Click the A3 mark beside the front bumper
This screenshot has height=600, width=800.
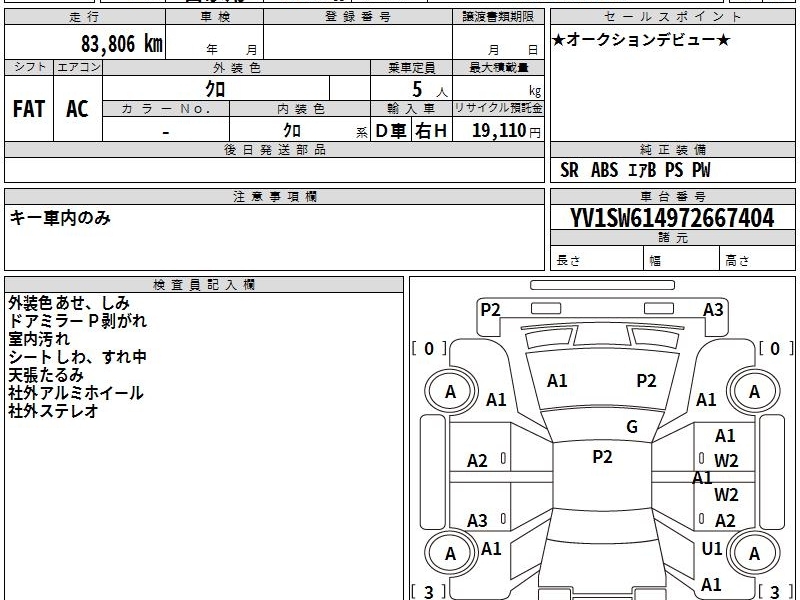point(713,310)
